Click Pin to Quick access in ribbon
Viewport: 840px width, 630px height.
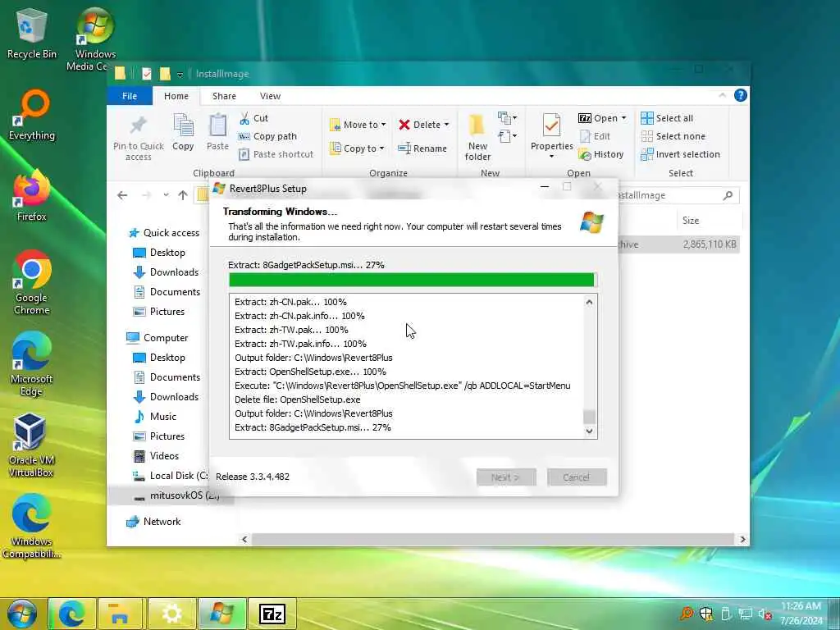click(138, 138)
